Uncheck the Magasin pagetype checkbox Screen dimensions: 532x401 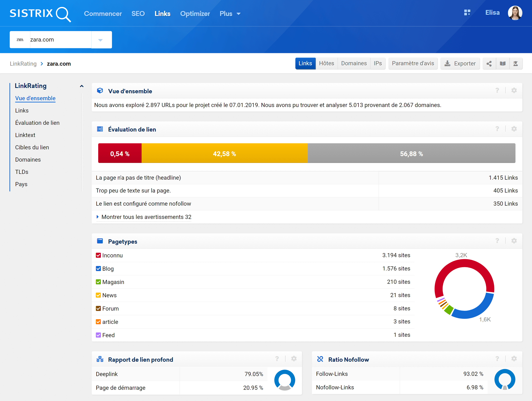click(x=98, y=282)
